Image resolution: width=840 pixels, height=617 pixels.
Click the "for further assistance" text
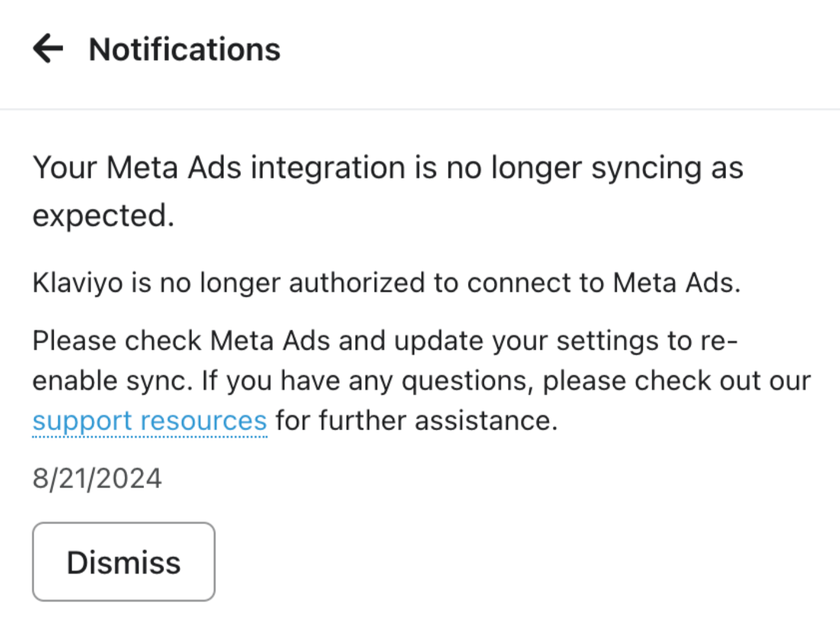pos(416,421)
